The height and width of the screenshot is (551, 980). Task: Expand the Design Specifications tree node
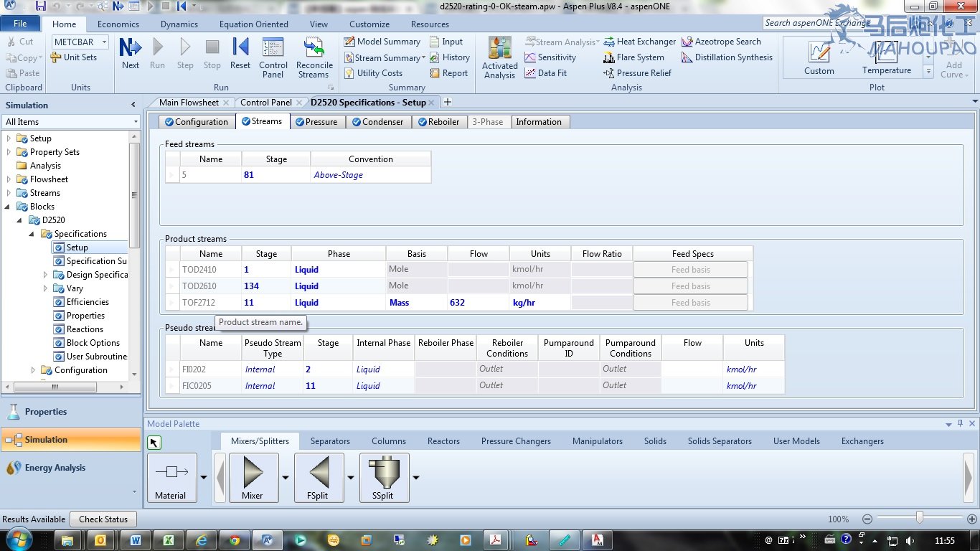pos(45,275)
